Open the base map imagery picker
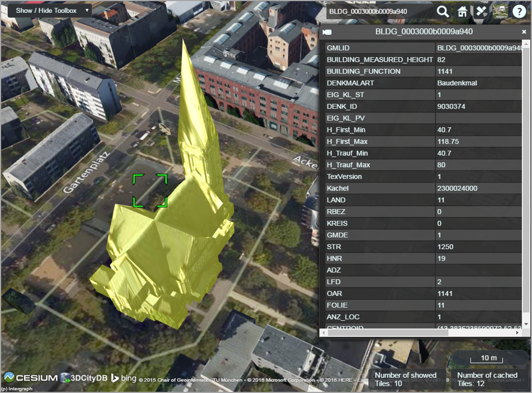Image resolution: width=532 pixels, height=393 pixels. tap(500, 12)
